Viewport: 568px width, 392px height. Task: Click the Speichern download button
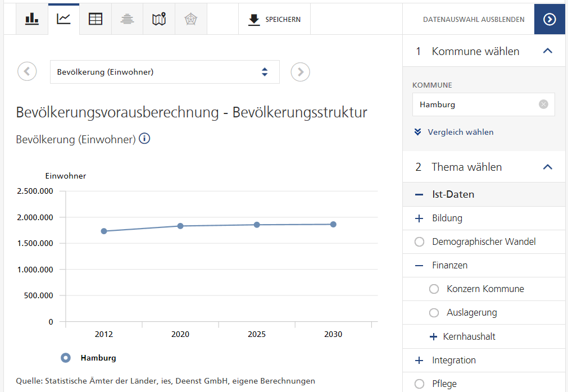[275, 19]
